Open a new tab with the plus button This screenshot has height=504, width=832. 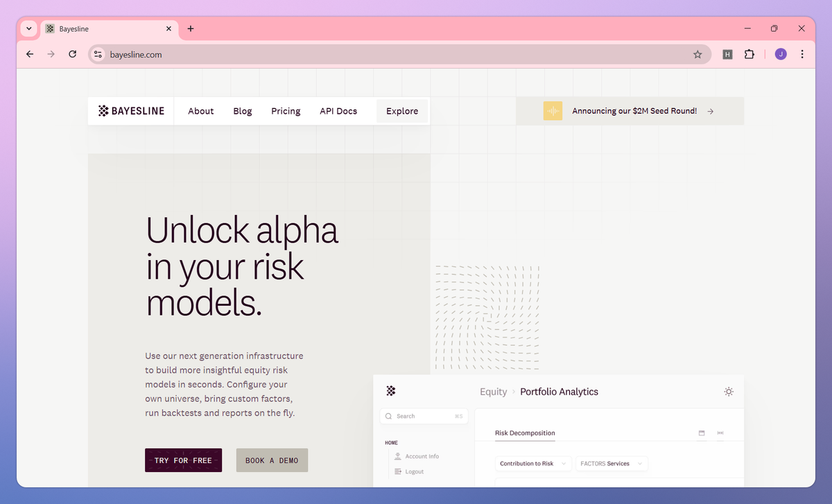point(191,29)
